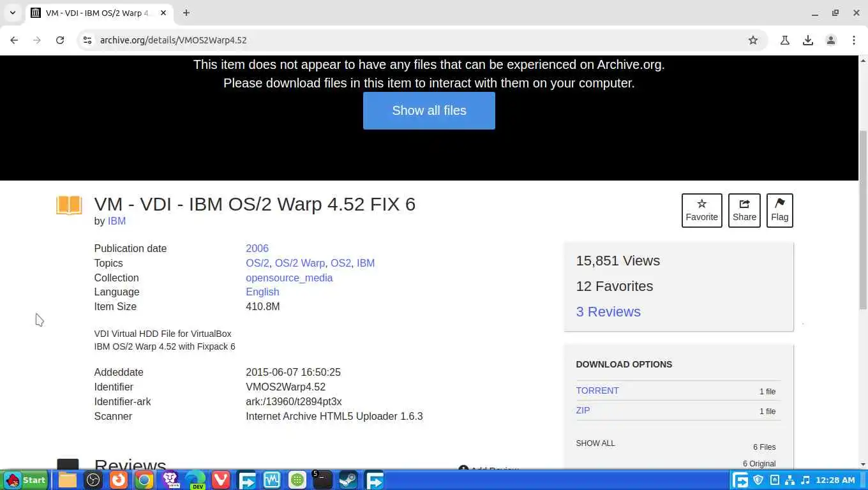The image size is (868, 490).
Task: Open a new browser tab
Action: tap(186, 13)
